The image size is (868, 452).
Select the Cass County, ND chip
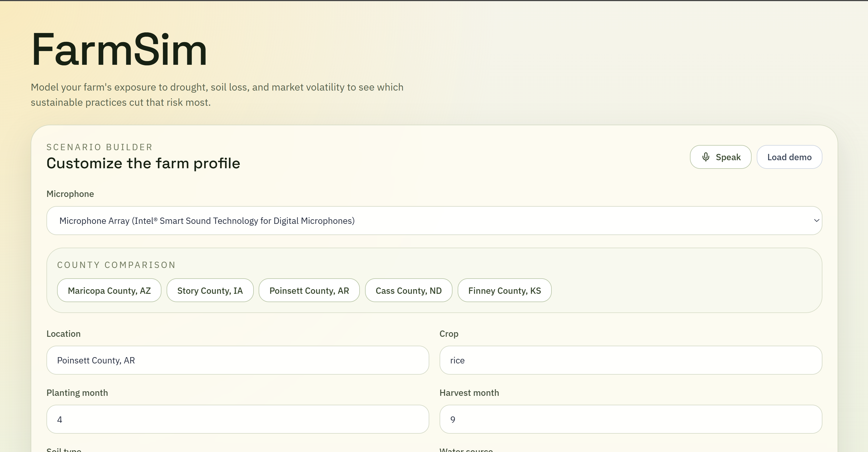[x=408, y=290]
